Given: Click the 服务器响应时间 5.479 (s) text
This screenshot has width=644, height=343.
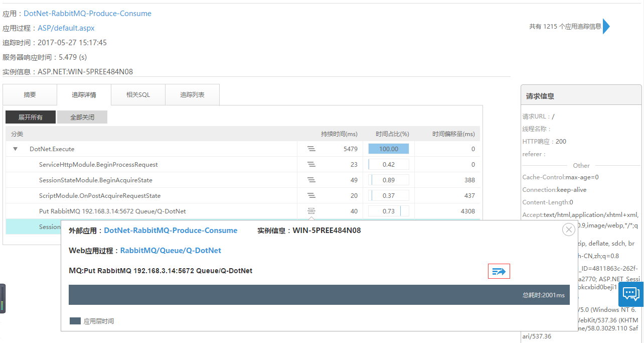Looking at the screenshot, I should point(45,57).
